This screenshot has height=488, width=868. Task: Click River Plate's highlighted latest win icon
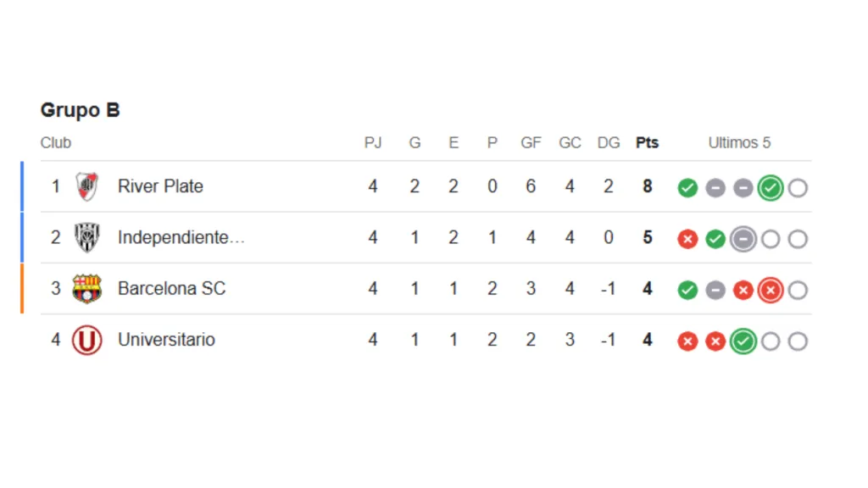point(770,188)
